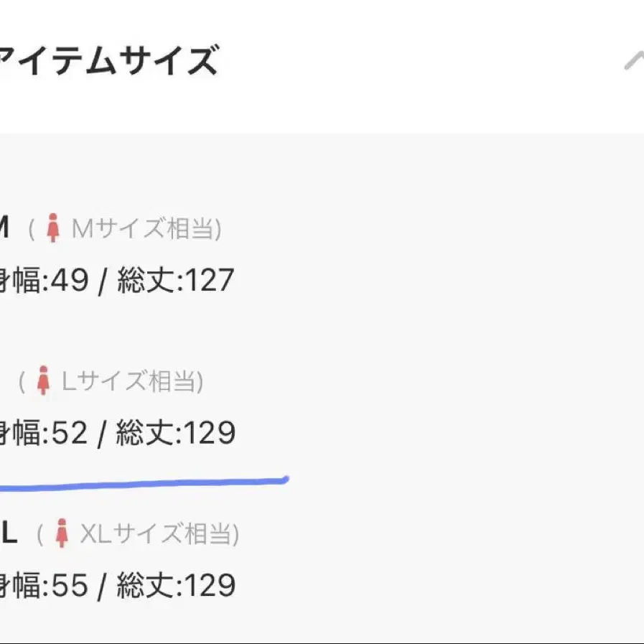Click the slash separator in the 身幅:49 row
The height and width of the screenshot is (644, 644).
[x=102, y=281]
